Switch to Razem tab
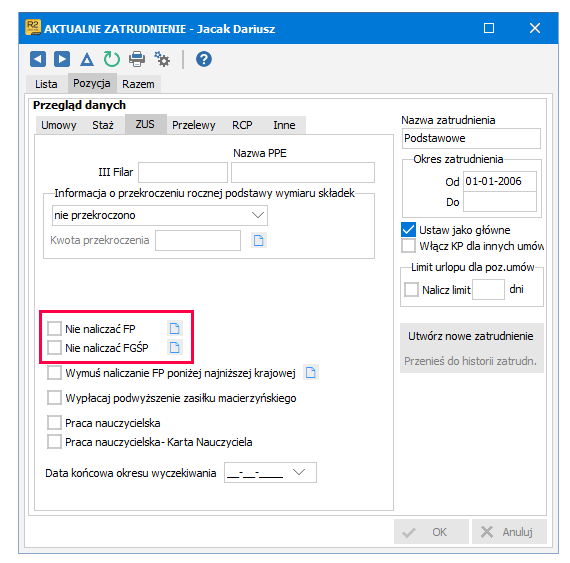 click(x=138, y=84)
